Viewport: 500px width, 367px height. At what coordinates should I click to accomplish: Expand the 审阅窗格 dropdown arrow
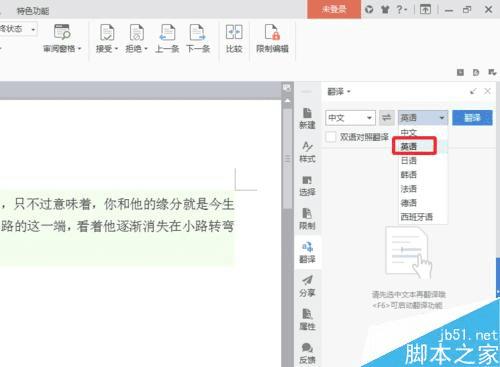point(80,49)
